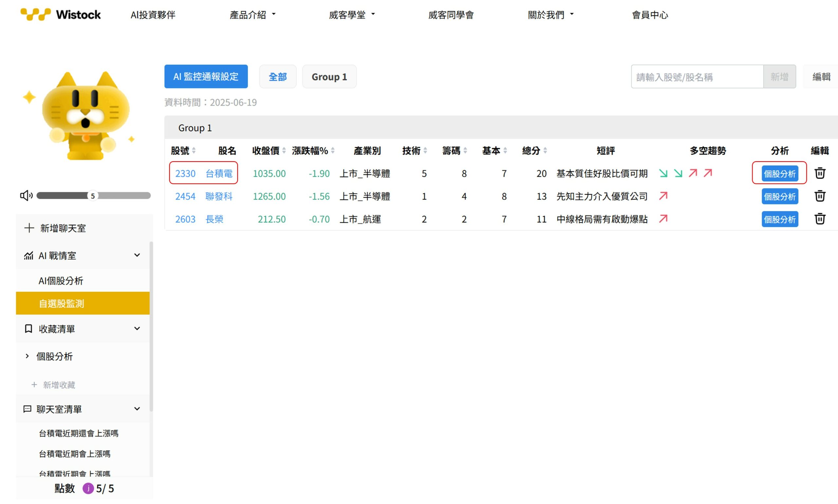The image size is (838, 504).
Task: Click the bookmark icon beside 收藏清單
Action: pos(28,328)
